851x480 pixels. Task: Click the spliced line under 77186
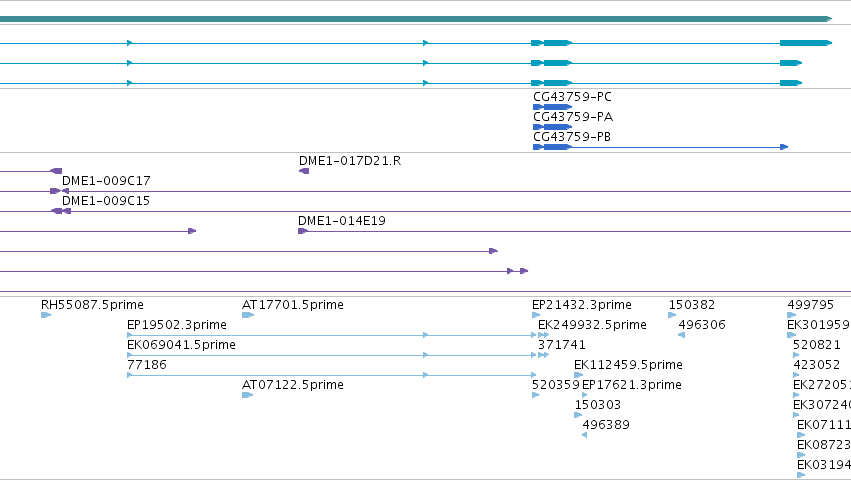332,375
